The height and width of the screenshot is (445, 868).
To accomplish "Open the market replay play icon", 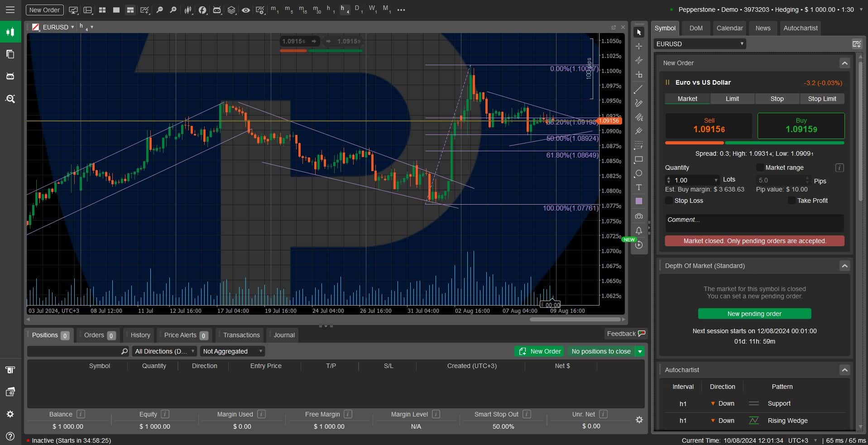I will (x=639, y=245).
